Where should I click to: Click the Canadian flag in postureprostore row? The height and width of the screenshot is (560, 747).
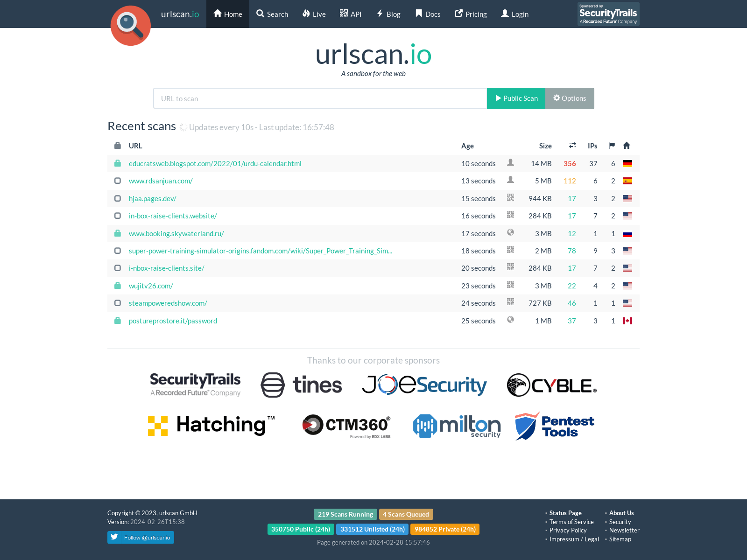pyautogui.click(x=627, y=321)
